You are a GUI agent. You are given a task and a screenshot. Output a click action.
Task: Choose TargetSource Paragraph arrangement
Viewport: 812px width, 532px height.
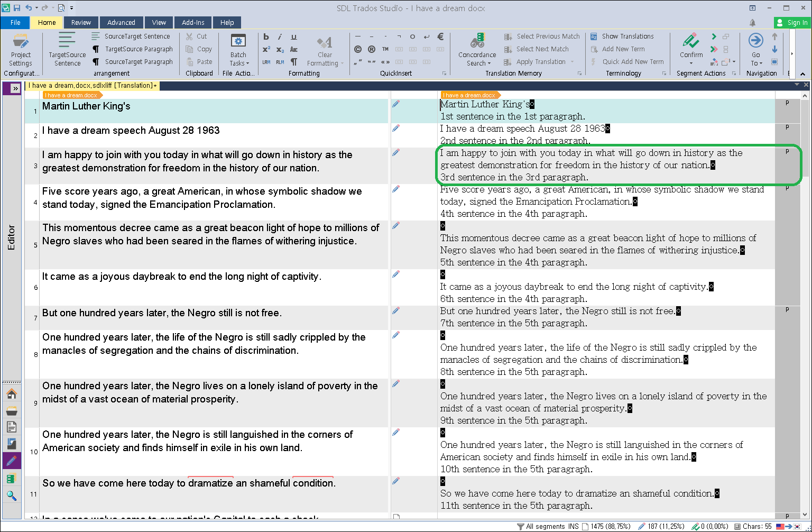point(133,49)
